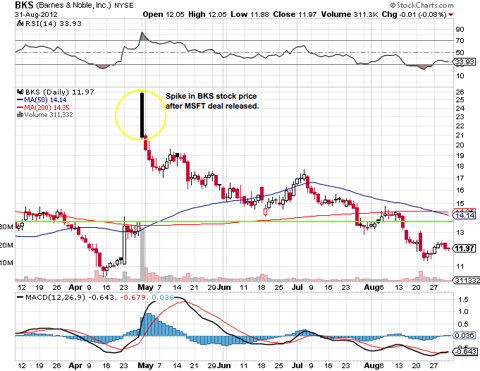The height and width of the screenshot is (371, 480).
Task: Click the 11.97 last price tag on right axis
Action: point(465,248)
